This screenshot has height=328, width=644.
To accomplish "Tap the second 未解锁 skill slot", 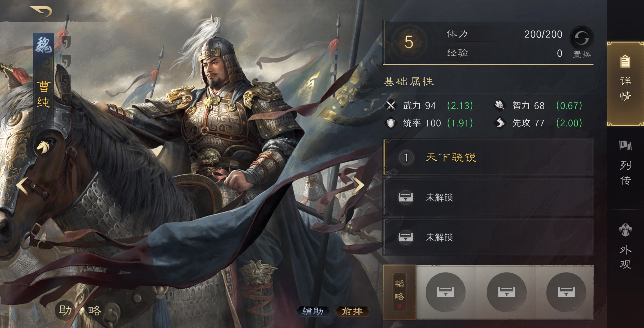I will (x=488, y=237).
